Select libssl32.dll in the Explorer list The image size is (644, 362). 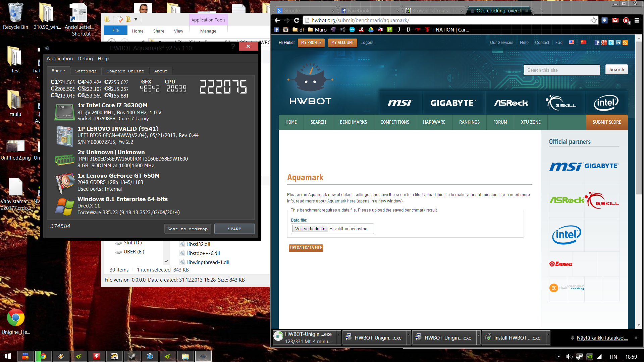[x=199, y=244]
